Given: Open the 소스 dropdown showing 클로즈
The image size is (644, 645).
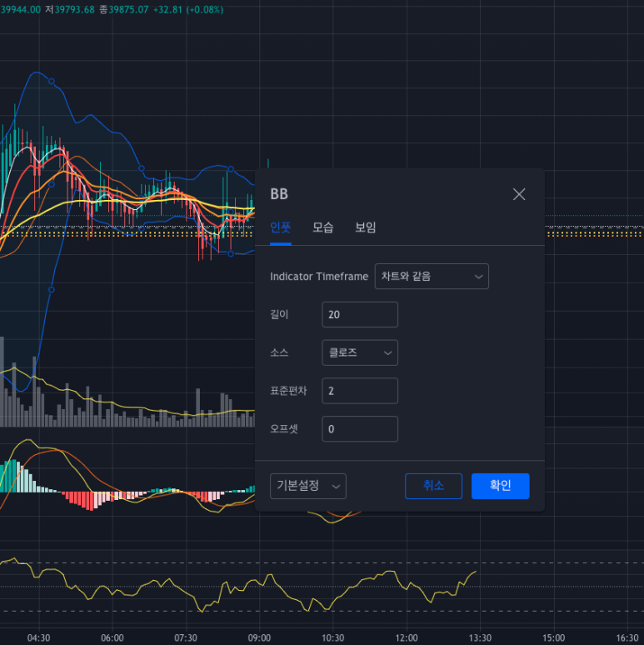Looking at the screenshot, I should click(x=360, y=352).
